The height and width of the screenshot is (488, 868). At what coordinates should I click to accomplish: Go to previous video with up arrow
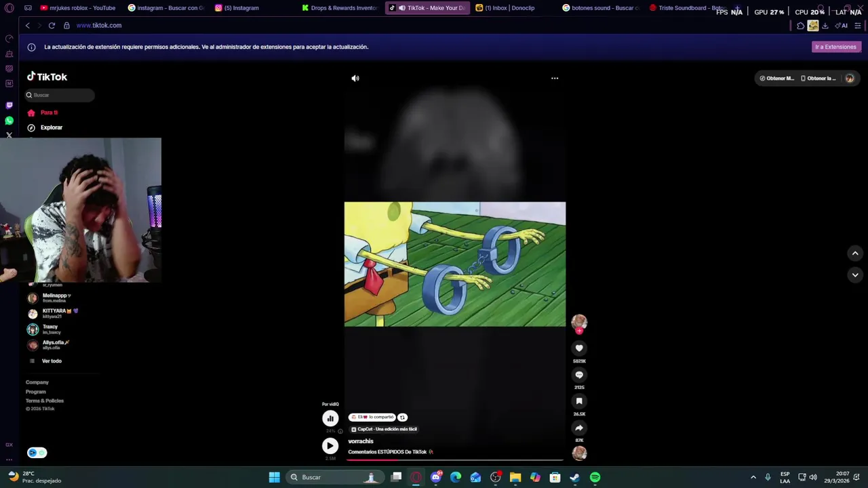click(x=855, y=253)
